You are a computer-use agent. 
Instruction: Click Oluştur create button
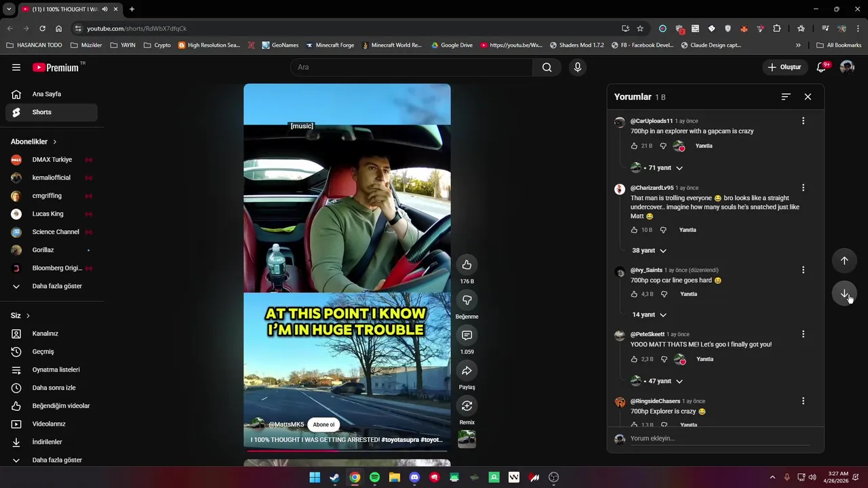784,67
